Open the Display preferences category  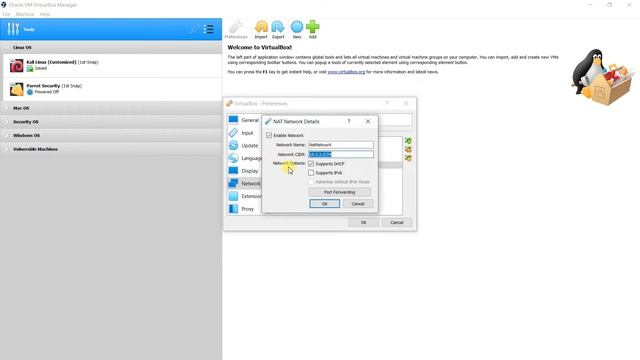click(244, 171)
